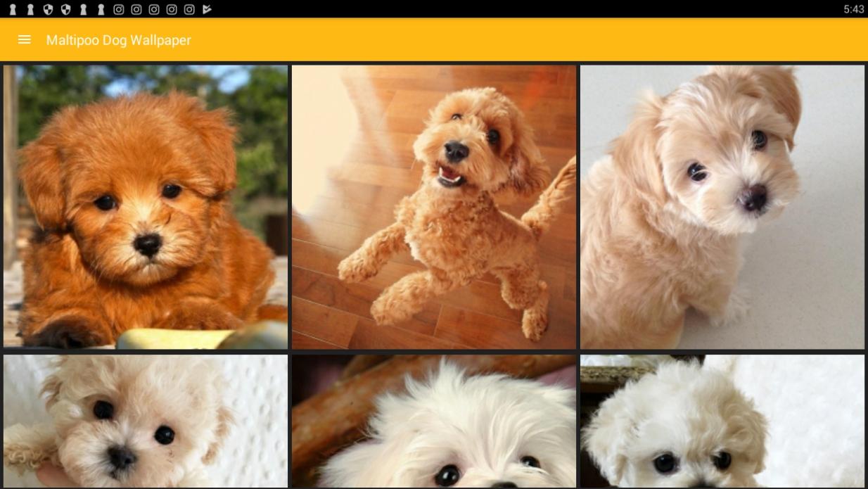Select the curly white puppy with tan ears
This screenshot has width=868, height=489.
pyautogui.click(x=722, y=421)
